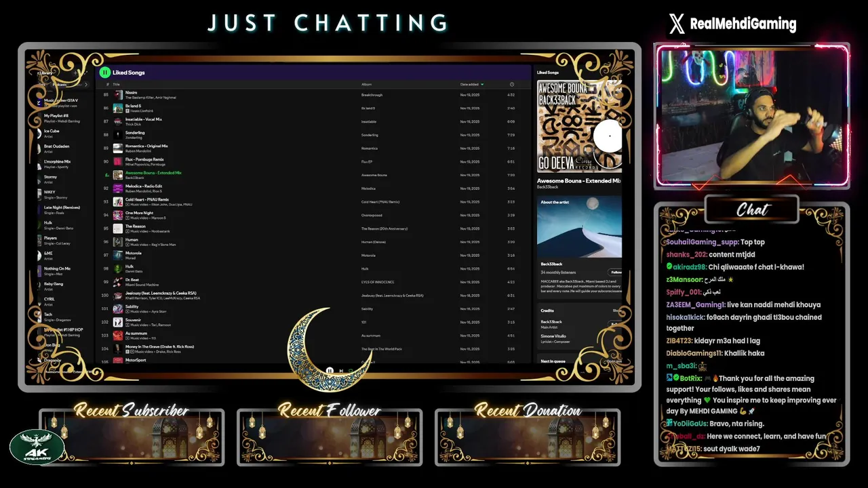868x488 pixels.
Task: Open Awesome Bouna - Extended Mix title link
Action: (579, 181)
